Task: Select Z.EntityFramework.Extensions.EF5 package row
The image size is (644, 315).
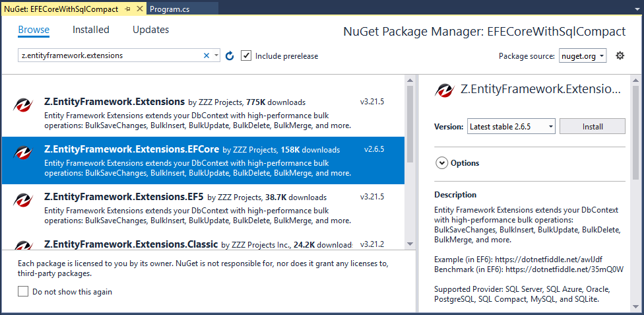Action: (x=203, y=208)
